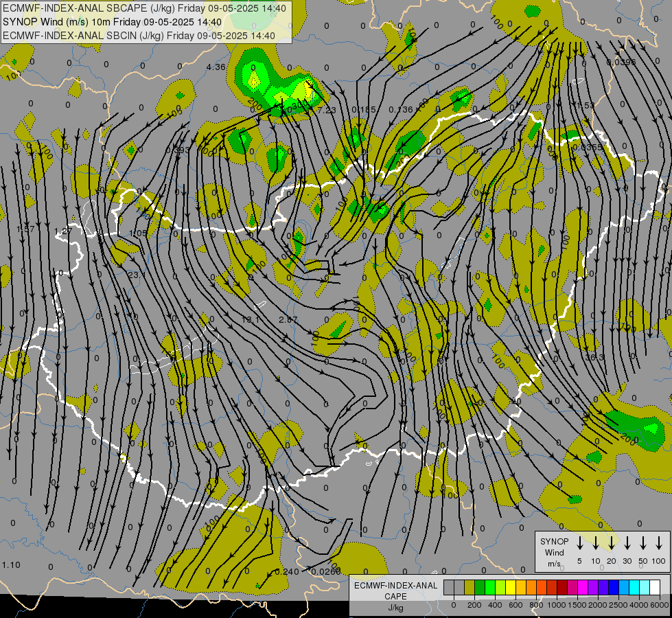
Task: Click the 1.53 value on the map
Action: click(586, 106)
